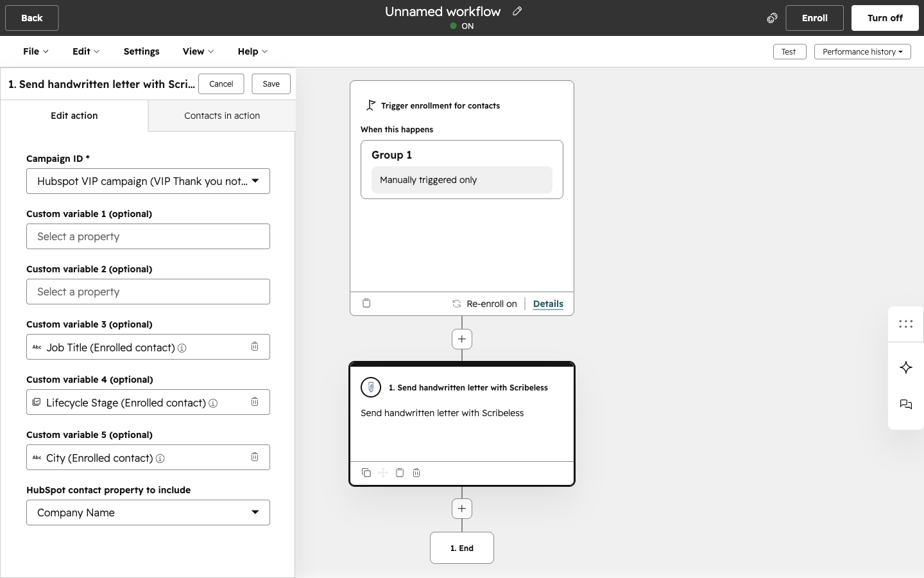Click clipboard icon on Scribeless action card

400,473
